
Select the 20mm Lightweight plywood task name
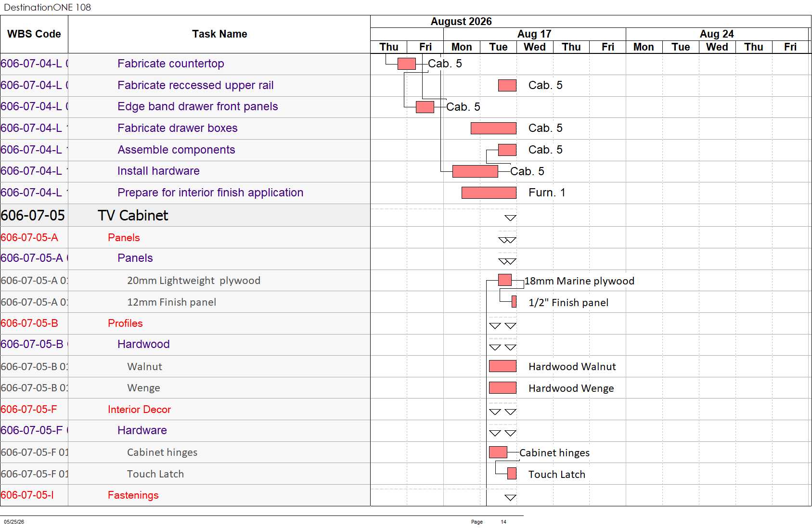click(x=193, y=281)
